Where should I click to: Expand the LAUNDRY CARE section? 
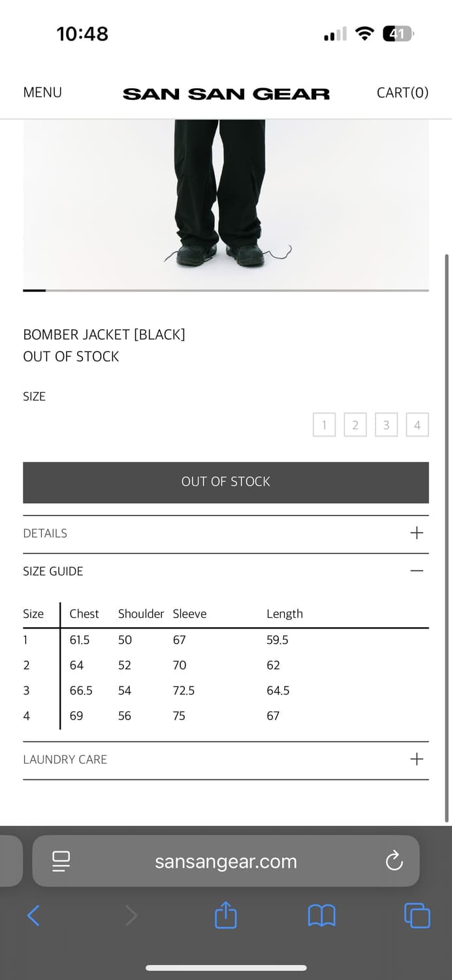416,759
